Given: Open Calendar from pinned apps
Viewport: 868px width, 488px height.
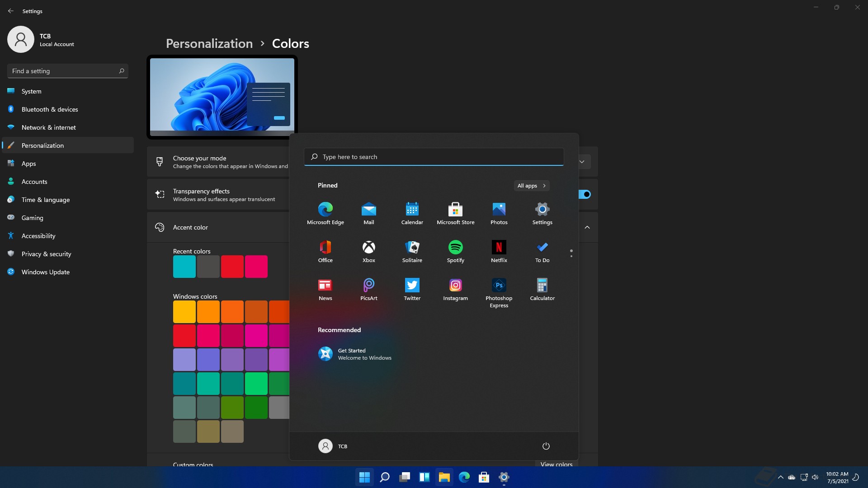Looking at the screenshot, I should click(412, 213).
